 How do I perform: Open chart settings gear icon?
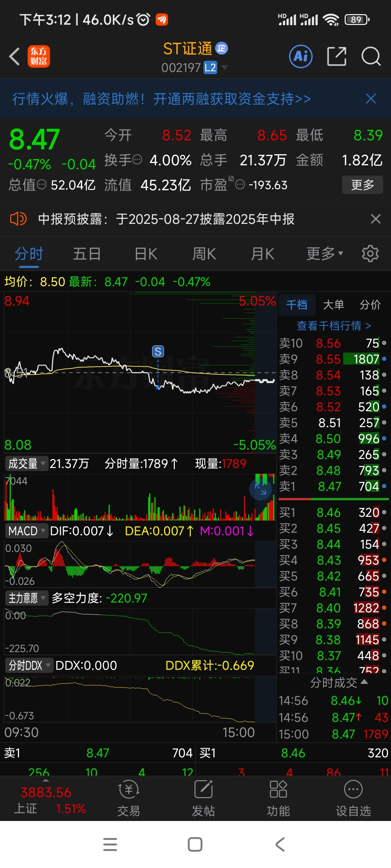(x=370, y=254)
